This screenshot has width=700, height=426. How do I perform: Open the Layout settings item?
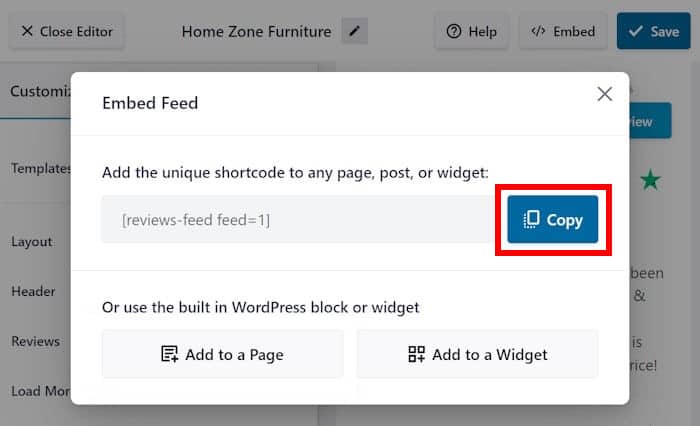(x=32, y=241)
